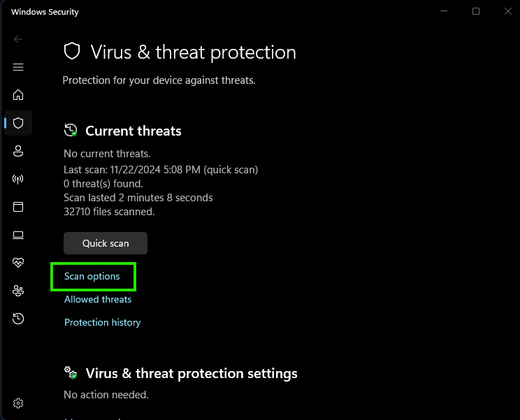The image size is (520, 420).
Task: Open Protection history sidebar icon
Action: click(18, 319)
